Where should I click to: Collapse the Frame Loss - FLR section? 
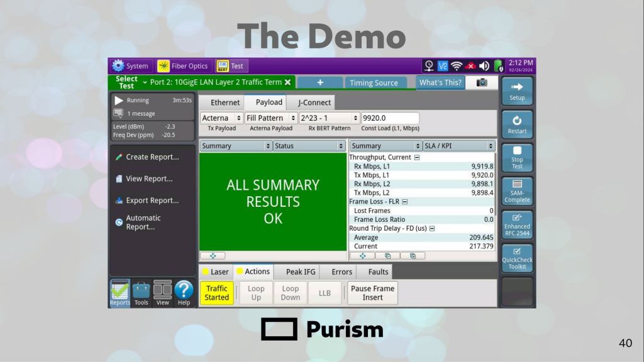coord(405,202)
